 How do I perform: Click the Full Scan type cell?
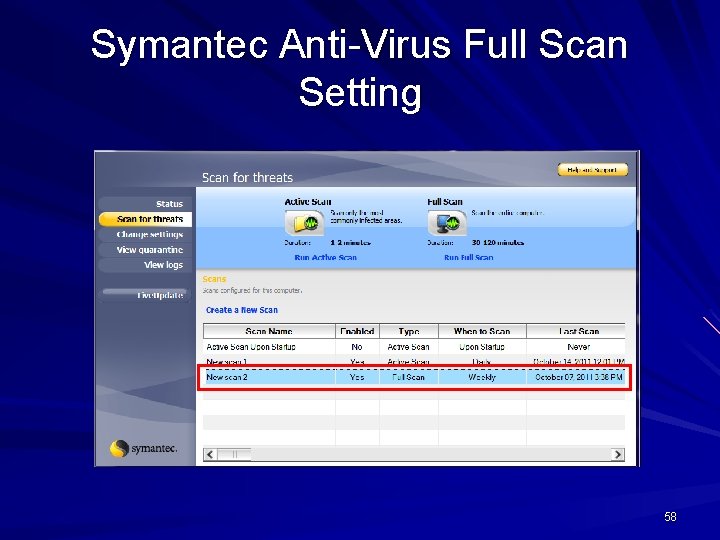tap(409, 377)
